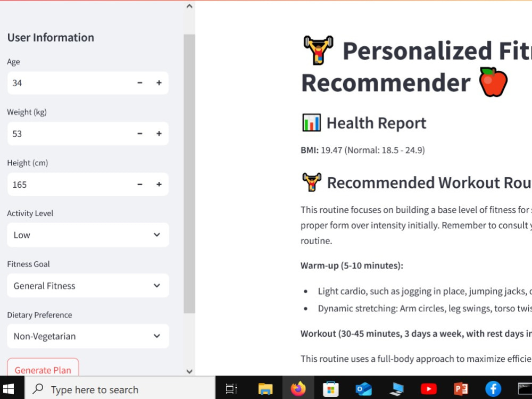Open YouTube from the taskbar
Image resolution: width=532 pixels, height=399 pixels.
tap(428, 389)
